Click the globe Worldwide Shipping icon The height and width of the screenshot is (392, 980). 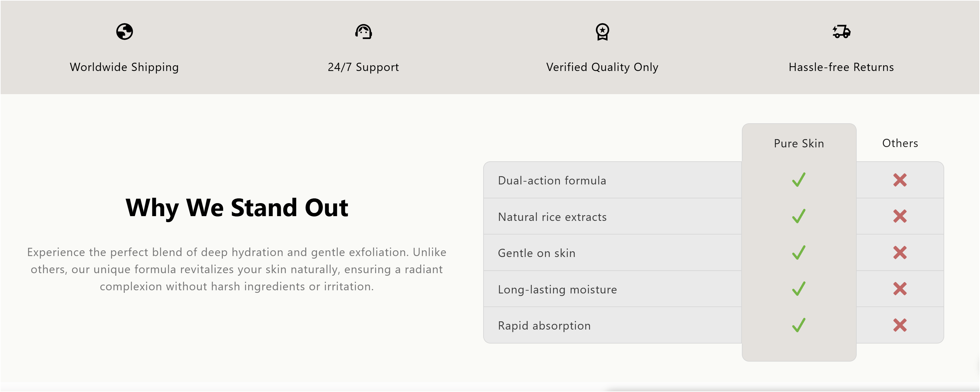pos(124,32)
